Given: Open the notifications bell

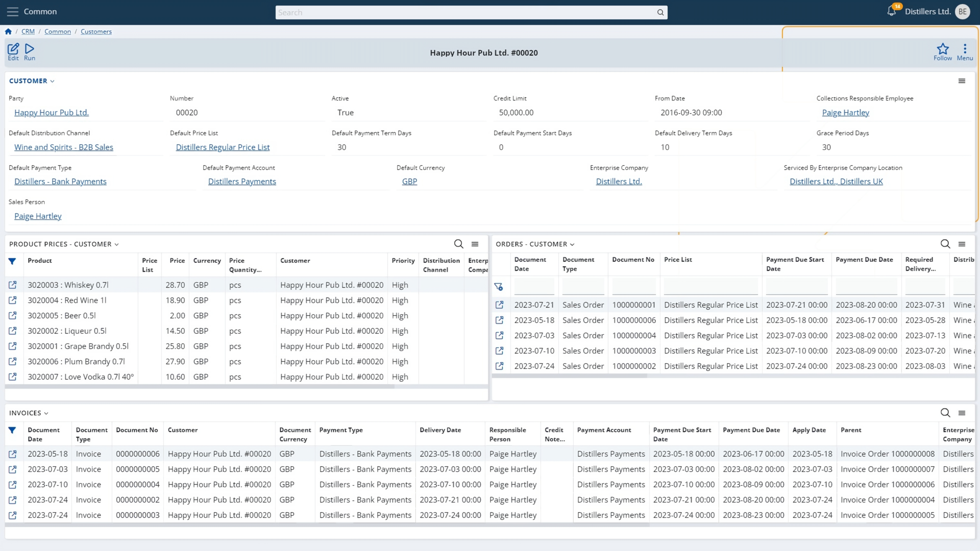Looking at the screenshot, I should [x=892, y=11].
